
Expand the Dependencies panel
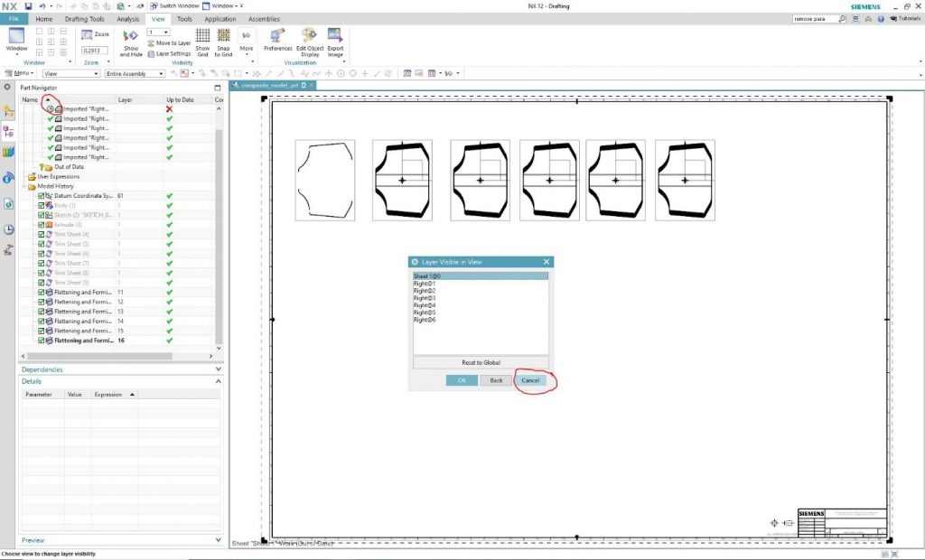click(x=219, y=369)
